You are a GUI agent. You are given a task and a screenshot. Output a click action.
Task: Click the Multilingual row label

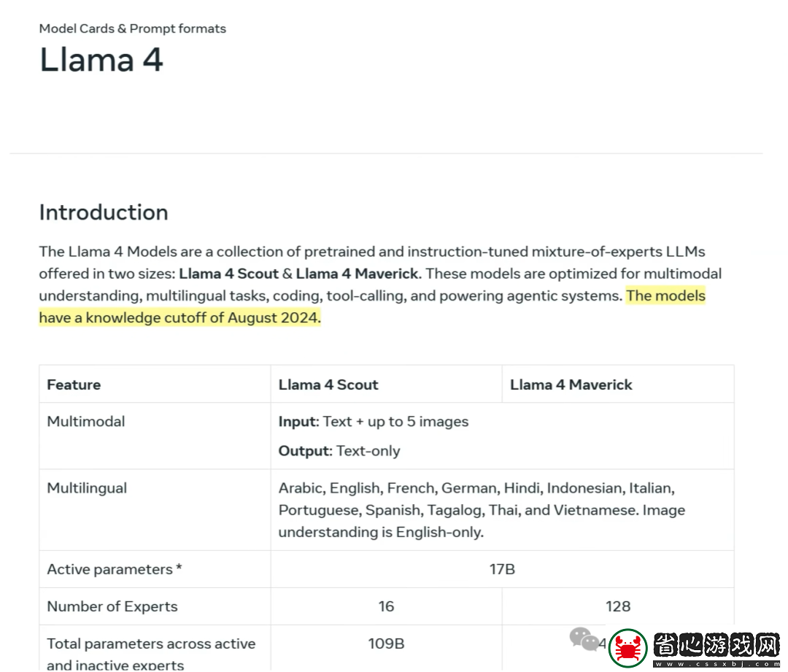(x=87, y=489)
